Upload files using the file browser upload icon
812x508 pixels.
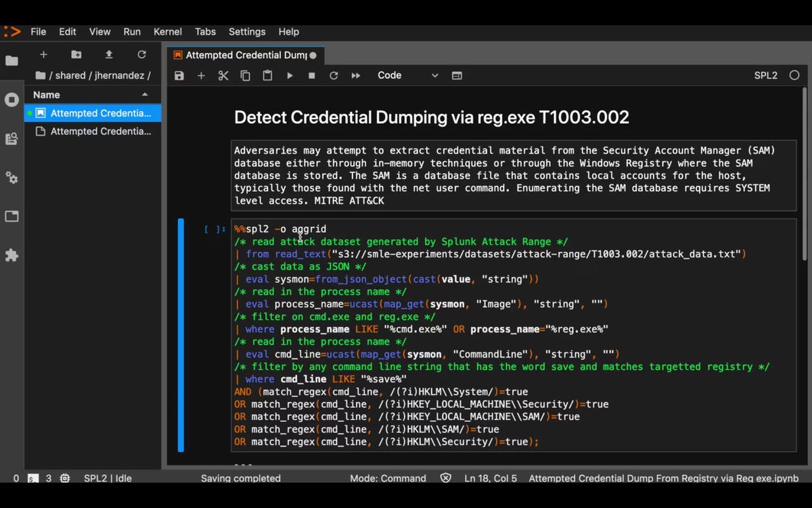[109, 55]
